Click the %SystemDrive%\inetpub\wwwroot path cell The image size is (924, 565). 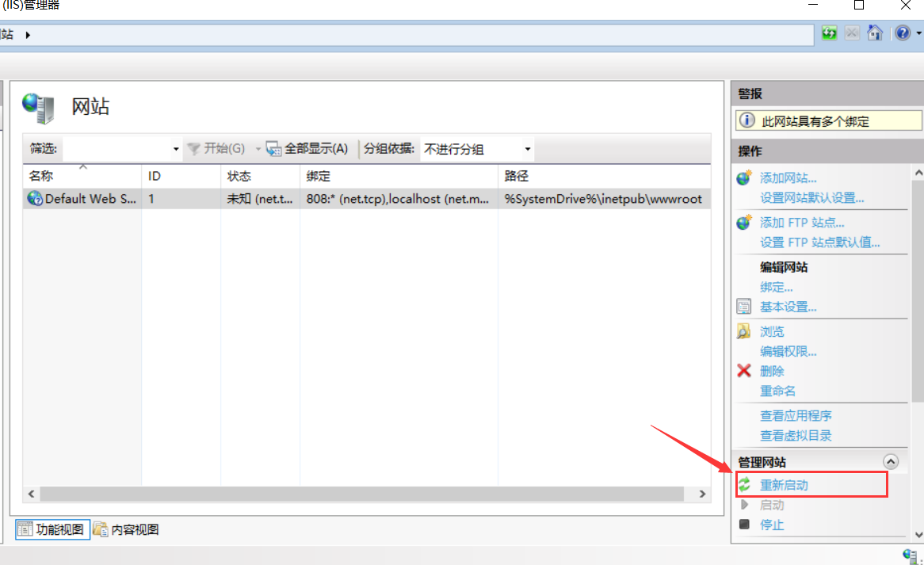tap(603, 199)
